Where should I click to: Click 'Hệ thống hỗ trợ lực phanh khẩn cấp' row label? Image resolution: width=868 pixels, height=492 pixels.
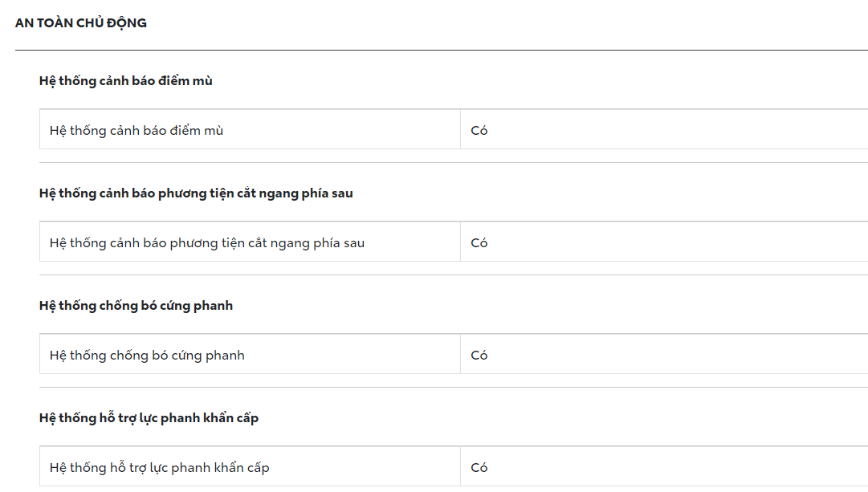pos(159,468)
